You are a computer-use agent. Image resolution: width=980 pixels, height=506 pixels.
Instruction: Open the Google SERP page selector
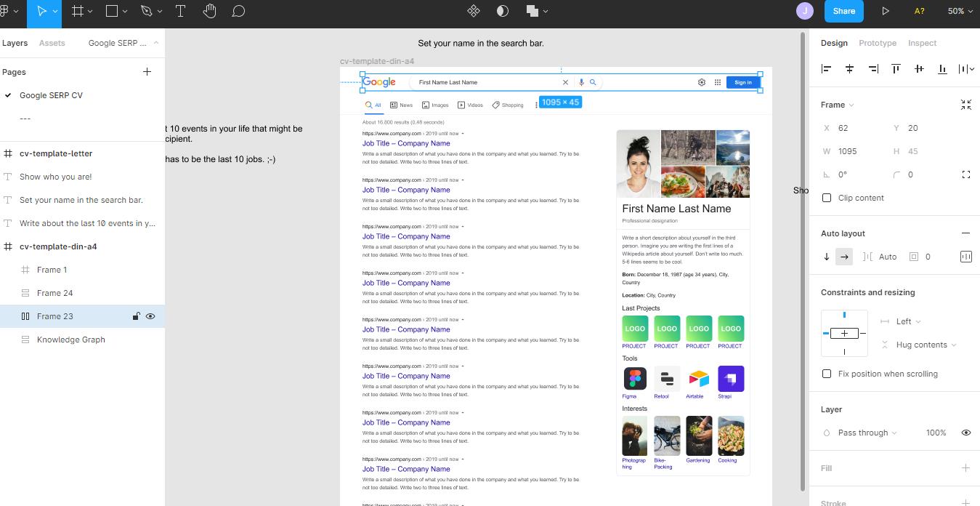(123, 43)
